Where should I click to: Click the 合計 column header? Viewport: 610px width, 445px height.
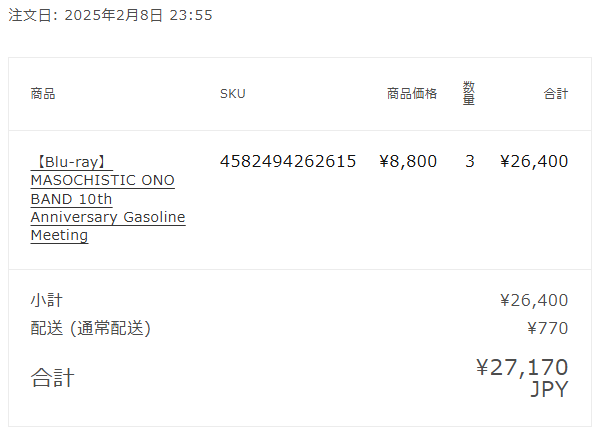point(556,94)
